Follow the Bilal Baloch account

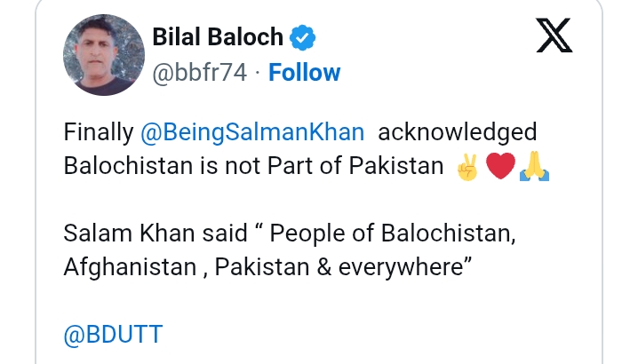point(305,73)
